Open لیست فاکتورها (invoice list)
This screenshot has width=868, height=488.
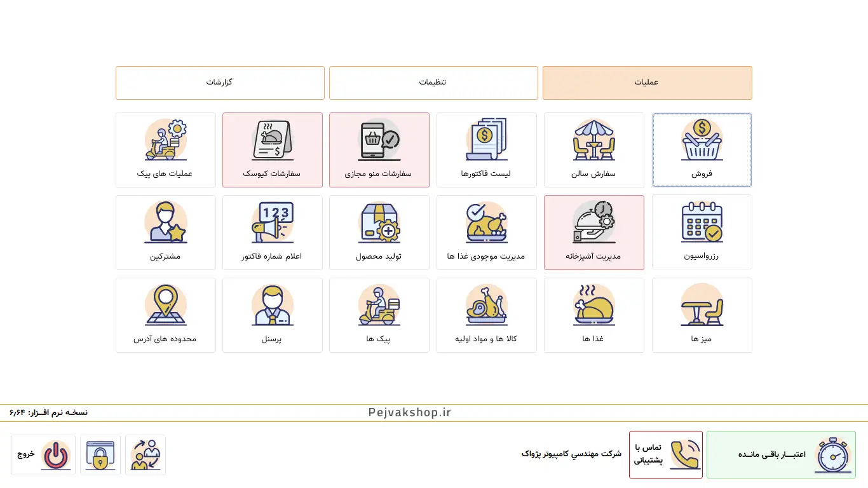pyautogui.click(x=486, y=150)
